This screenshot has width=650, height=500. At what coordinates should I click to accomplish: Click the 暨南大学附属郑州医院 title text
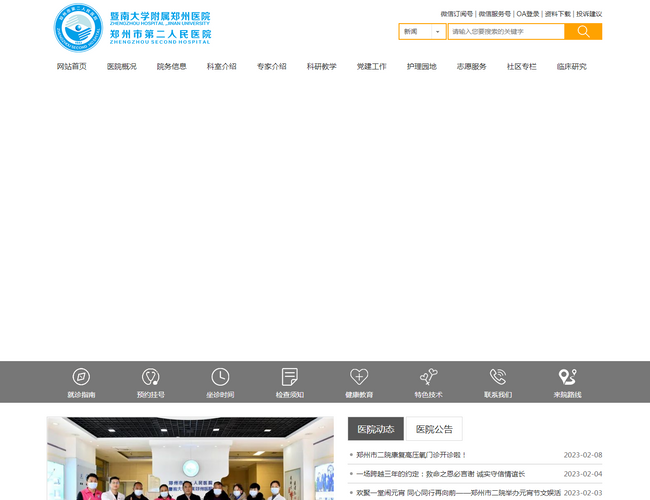tap(160, 17)
